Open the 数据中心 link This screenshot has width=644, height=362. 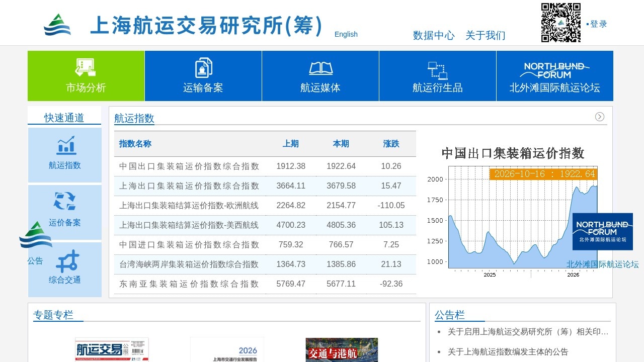click(x=434, y=35)
